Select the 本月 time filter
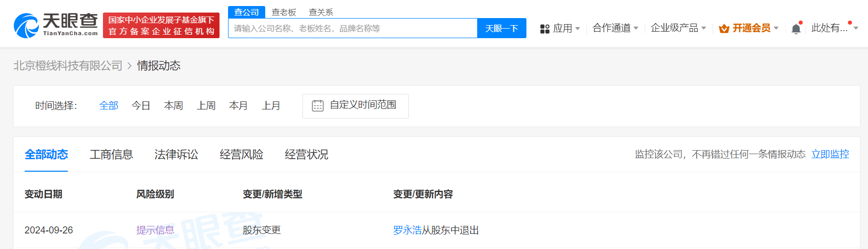 click(239, 105)
